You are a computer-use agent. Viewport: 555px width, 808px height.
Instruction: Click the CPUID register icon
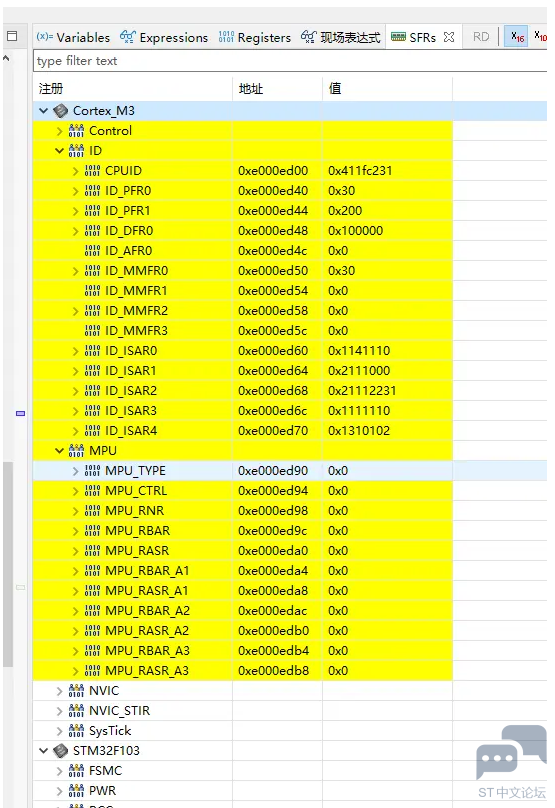[x=92, y=171]
